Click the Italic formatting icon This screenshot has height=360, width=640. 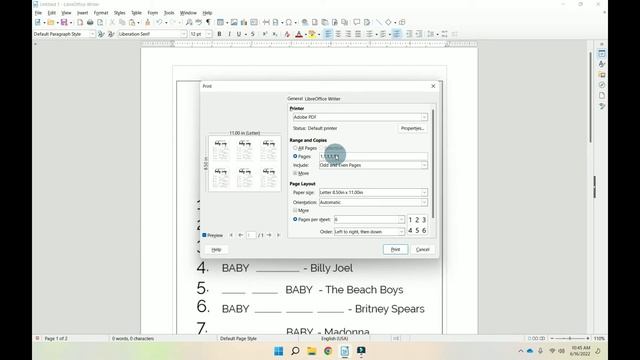click(x=229, y=34)
